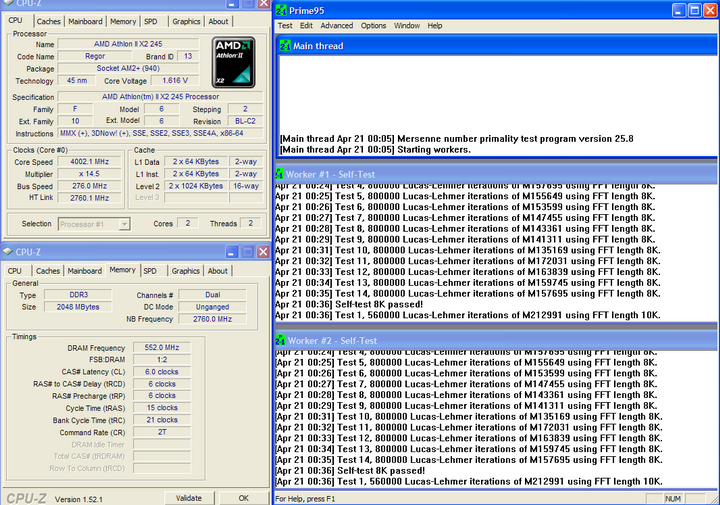Click the Core Speed 4002.1 MHz value
Screen dimensions: 720x505
pyautogui.click(x=90, y=162)
